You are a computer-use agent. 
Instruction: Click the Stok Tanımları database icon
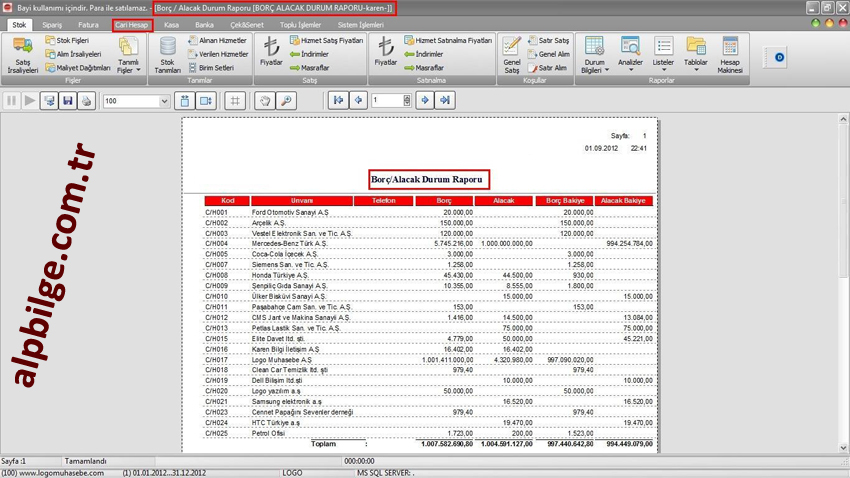tap(167, 55)
